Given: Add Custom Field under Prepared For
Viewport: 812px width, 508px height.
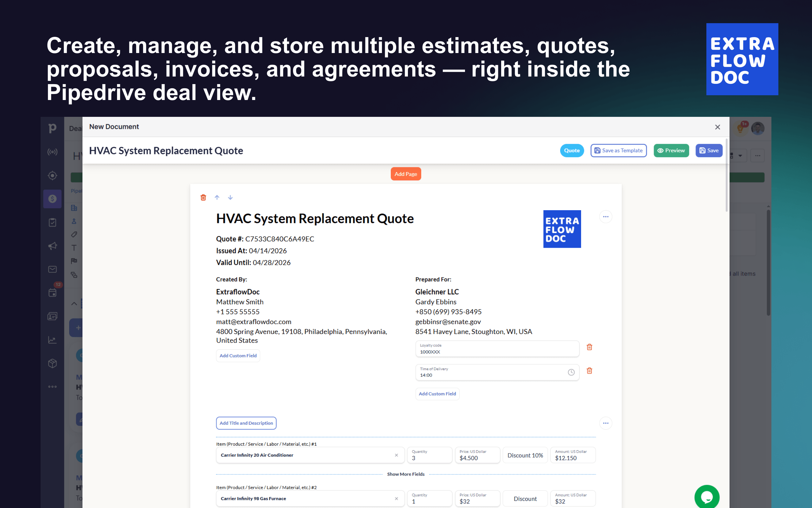Looking at the screenshot, I should point(437,394).
